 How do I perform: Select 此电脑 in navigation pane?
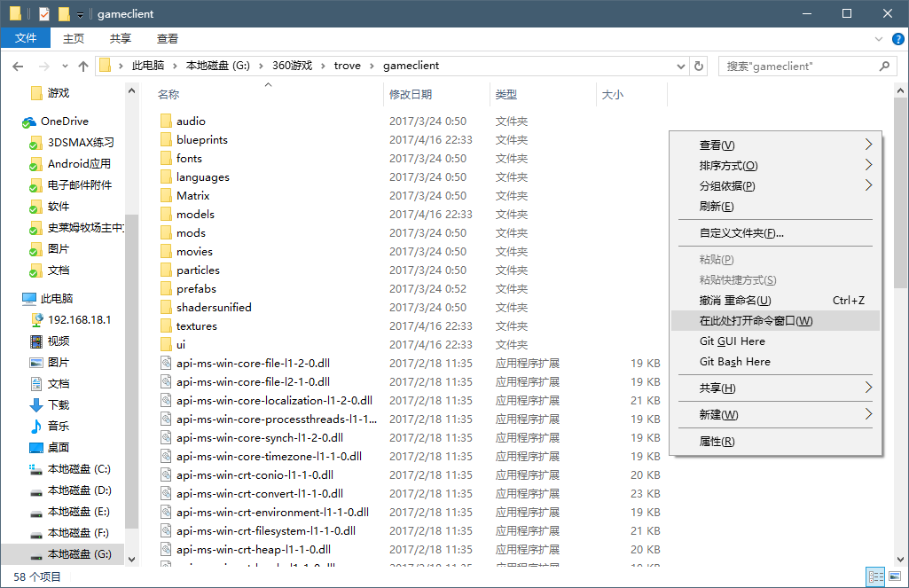click(x=57, y=299)
